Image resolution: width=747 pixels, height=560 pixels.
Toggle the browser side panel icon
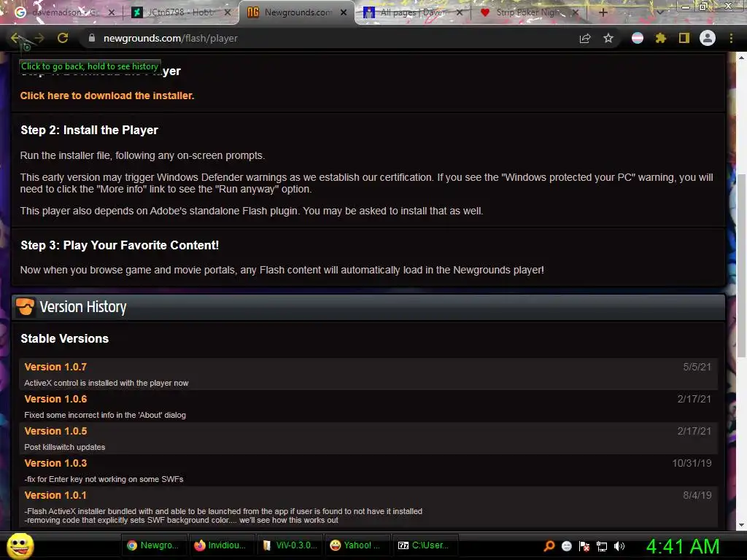(684, 38)
